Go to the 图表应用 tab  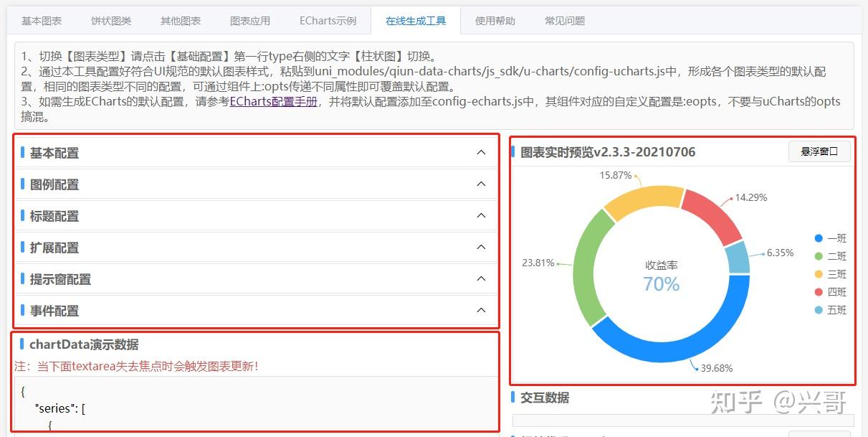pos(250,21)
